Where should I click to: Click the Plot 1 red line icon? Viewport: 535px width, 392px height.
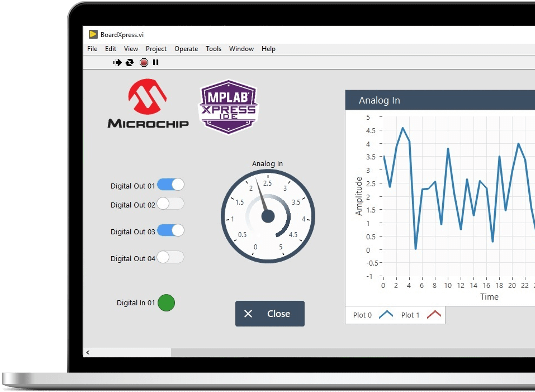434,315
